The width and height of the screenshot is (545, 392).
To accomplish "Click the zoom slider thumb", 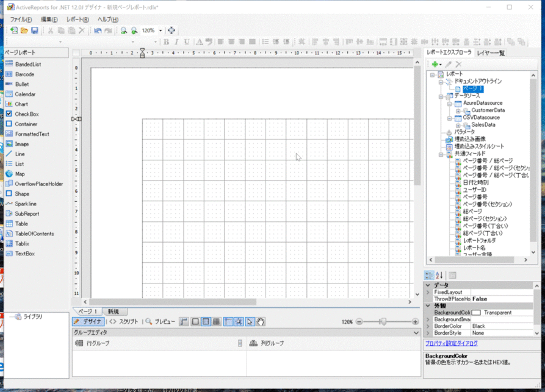I will (383, 321).
